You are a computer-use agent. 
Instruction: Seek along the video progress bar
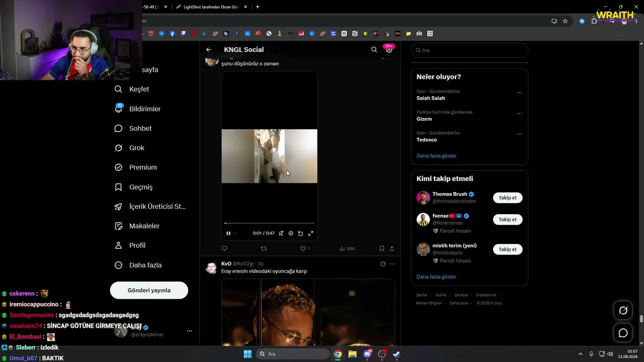270,223
